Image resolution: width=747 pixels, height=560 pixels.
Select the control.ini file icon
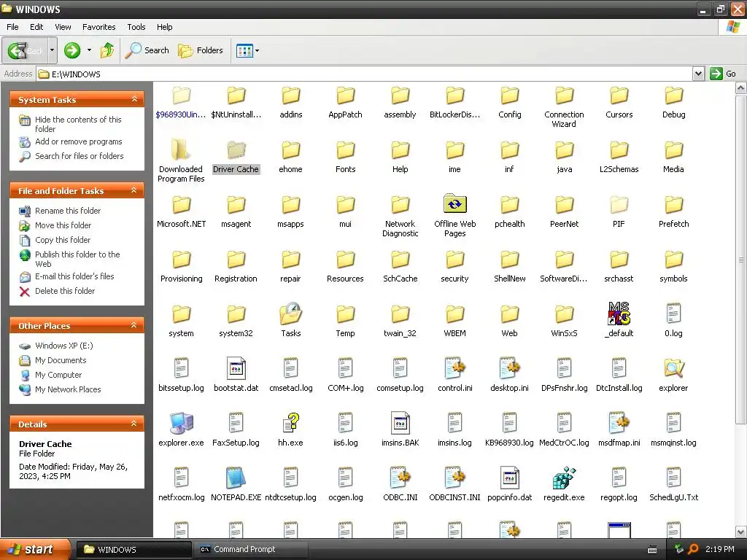pyautogui.click(x=455, y=368)
